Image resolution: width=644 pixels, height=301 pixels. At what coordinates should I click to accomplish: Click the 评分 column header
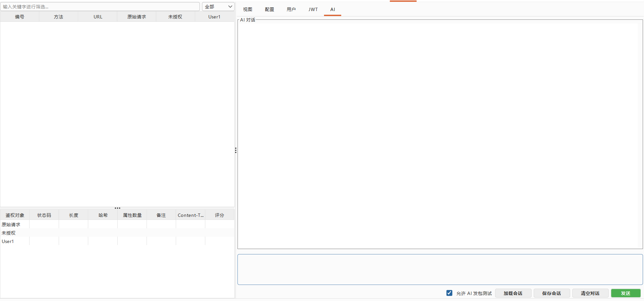tap(220, 215)
